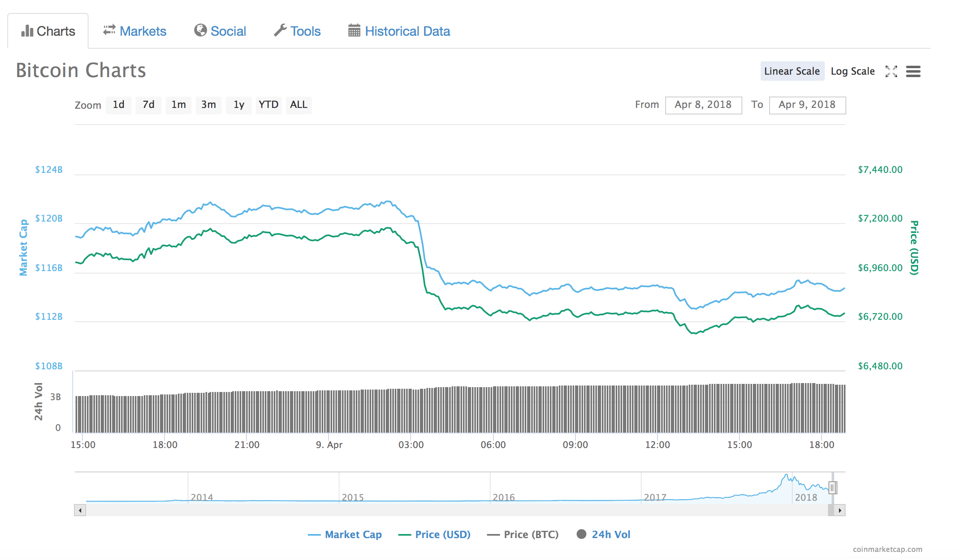
Task: Open the Markets tab
Action: 143,31
